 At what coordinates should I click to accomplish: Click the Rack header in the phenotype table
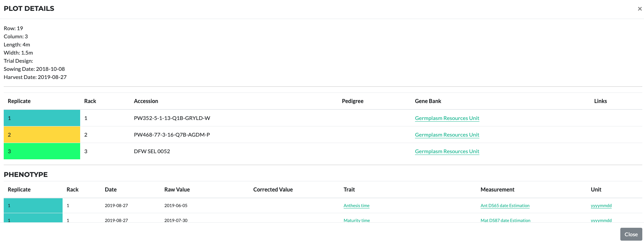(72, 189)
